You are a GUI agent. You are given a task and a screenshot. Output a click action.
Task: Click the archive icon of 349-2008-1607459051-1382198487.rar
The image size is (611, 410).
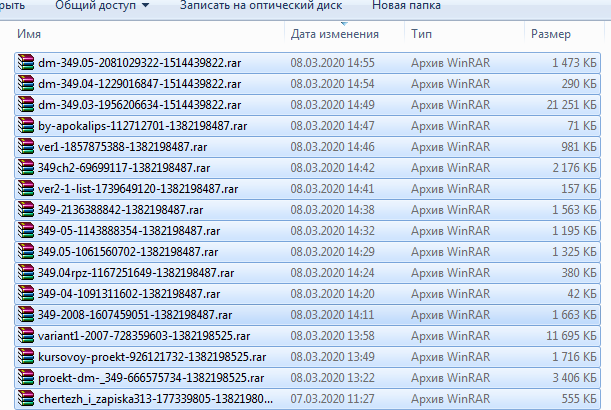click(26, 315)
